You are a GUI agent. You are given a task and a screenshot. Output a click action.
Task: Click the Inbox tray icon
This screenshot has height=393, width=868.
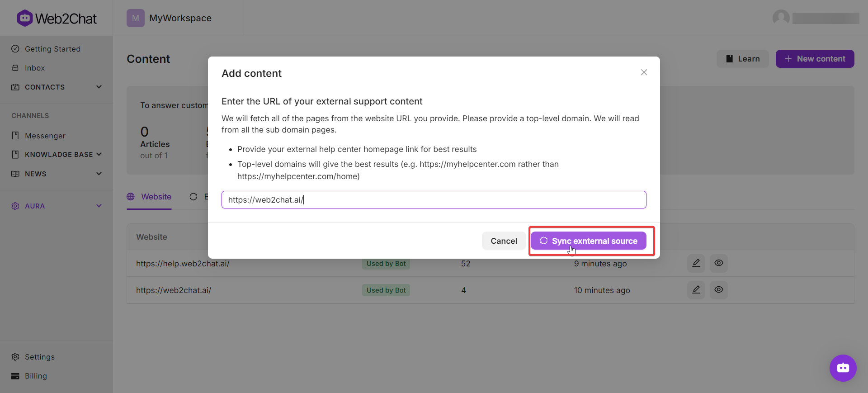click(15, 68)
